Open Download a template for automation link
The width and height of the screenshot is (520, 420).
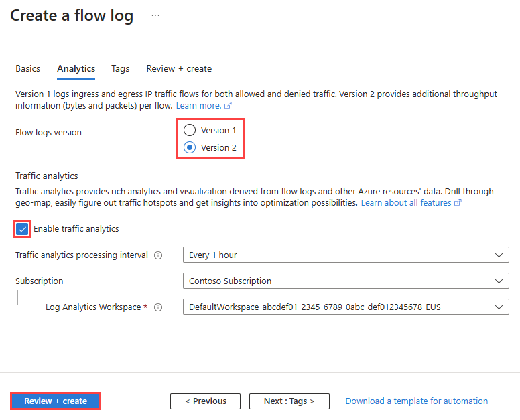point(416,401)
